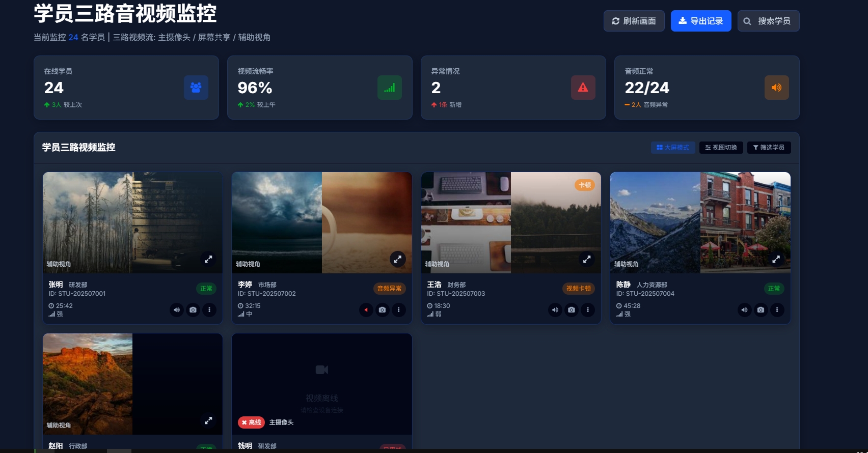Click the 视图切换 button
The width and height of the screenshot is (868, 453).
point(721,148)
